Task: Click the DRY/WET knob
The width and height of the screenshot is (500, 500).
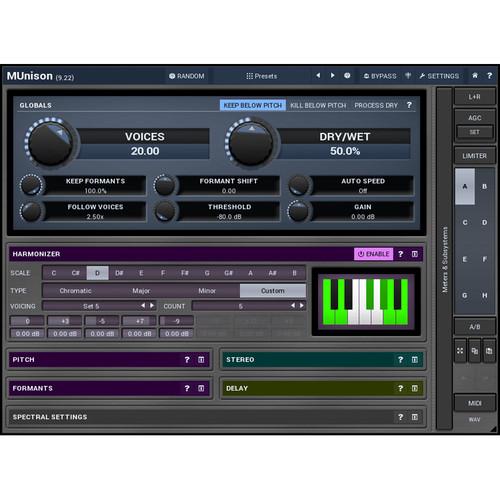Action: tap(251, 143)
